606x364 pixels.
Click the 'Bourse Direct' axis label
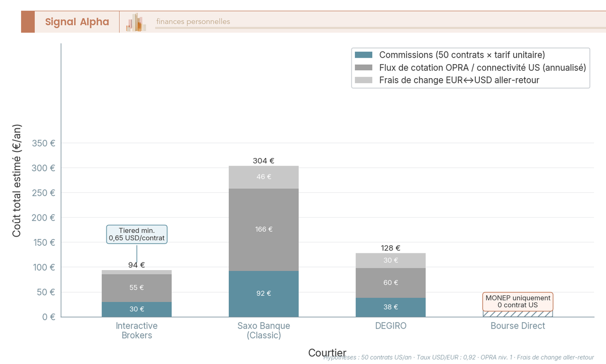(518, 326)
